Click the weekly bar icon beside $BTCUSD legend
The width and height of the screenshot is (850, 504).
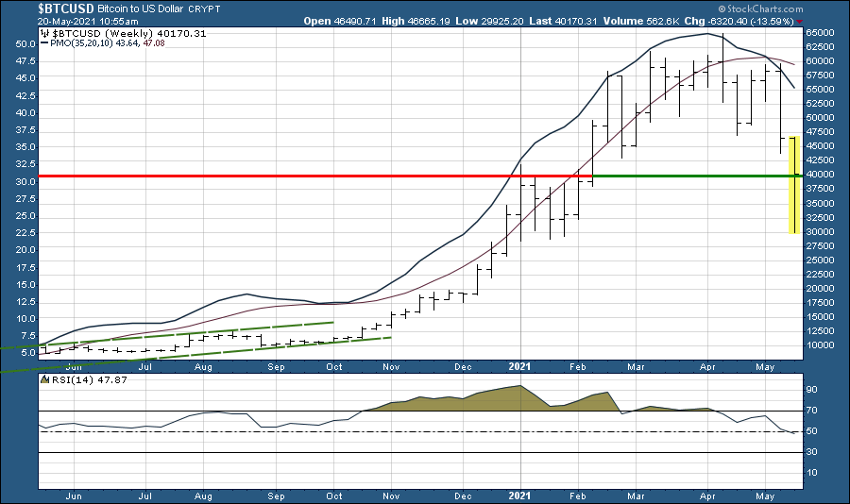(x=46, y=33)
